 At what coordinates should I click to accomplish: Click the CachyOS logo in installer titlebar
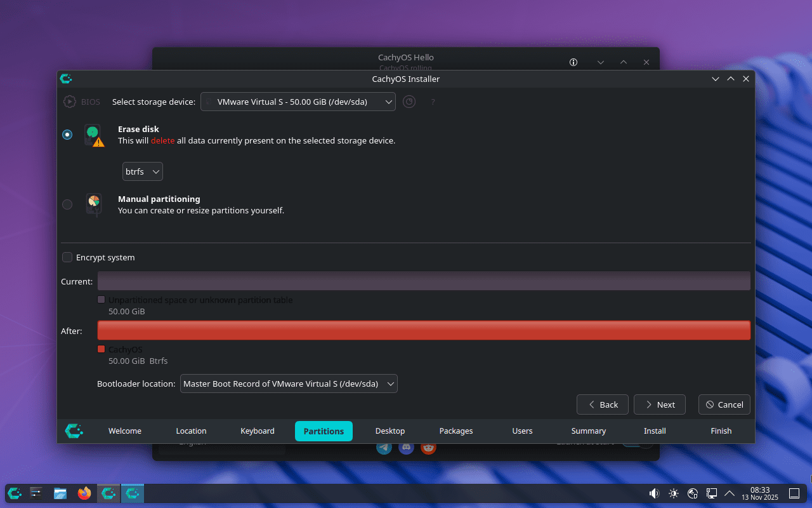tap(66, 79)
